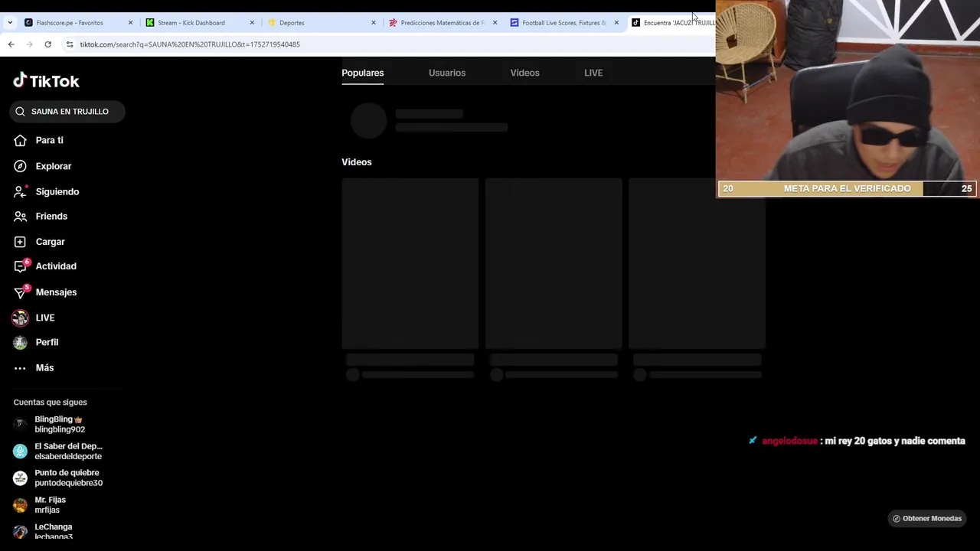Viewport: 980px width, 551px height.
Task: Open Mensajes paper-plane icon
Action: click(x=21, y=292)
